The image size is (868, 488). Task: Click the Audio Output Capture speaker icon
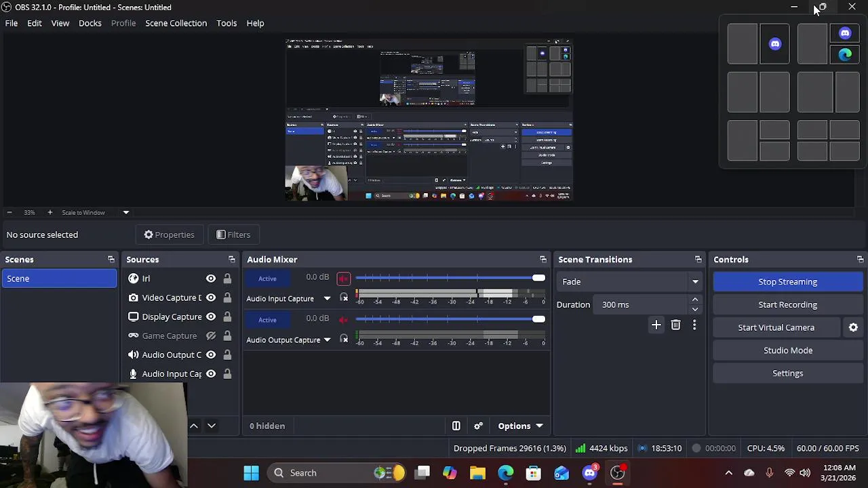(x=134, y=354)
